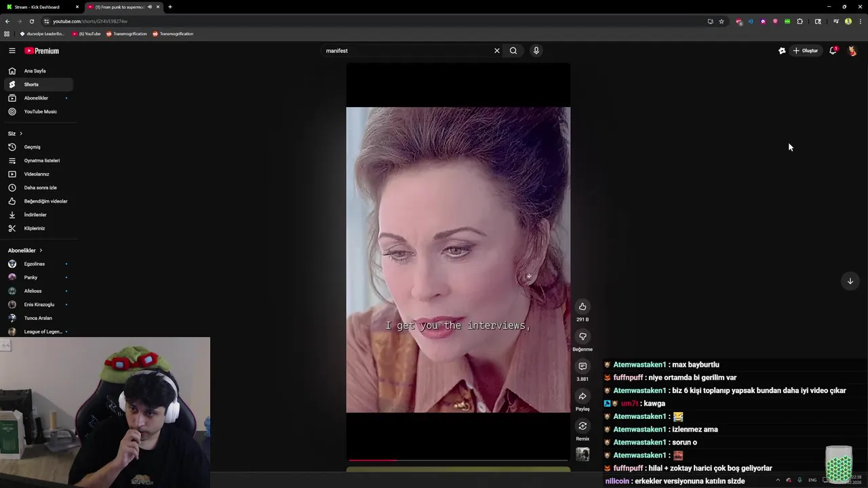Open Oynatma listeleri playlists
868x488 pixels.
(x=38, y=161)
